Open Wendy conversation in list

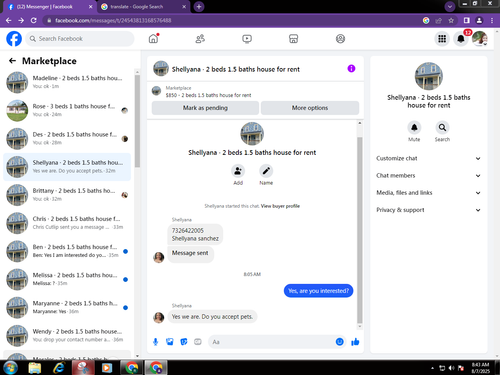pyautogui.click(x=67, y=336)
